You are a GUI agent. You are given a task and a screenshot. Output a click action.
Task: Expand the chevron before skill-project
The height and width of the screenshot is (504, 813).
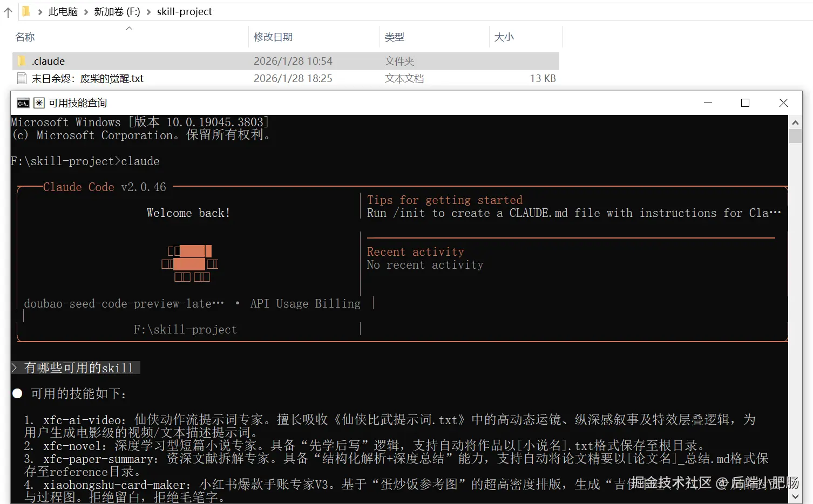click(x=148, y=12)
